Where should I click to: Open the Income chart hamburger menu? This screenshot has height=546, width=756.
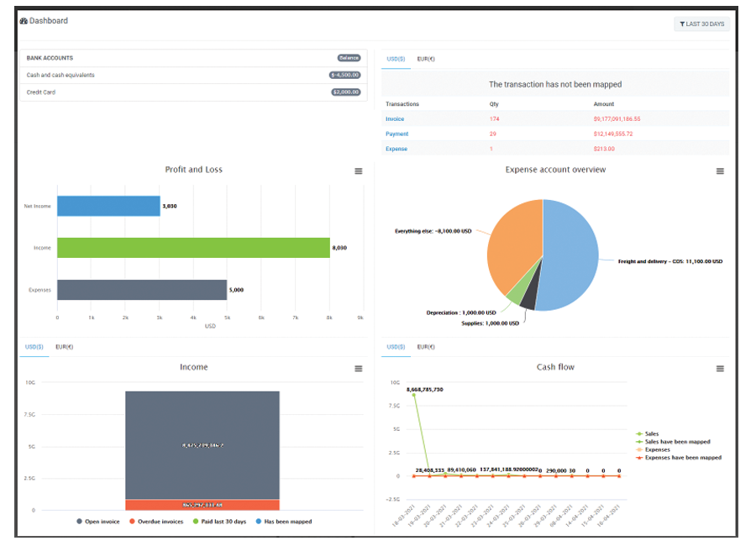point(359,369)
